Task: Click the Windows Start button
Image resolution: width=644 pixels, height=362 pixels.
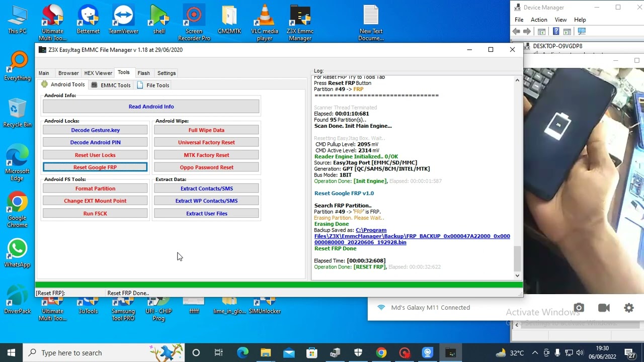Action: 11,353
